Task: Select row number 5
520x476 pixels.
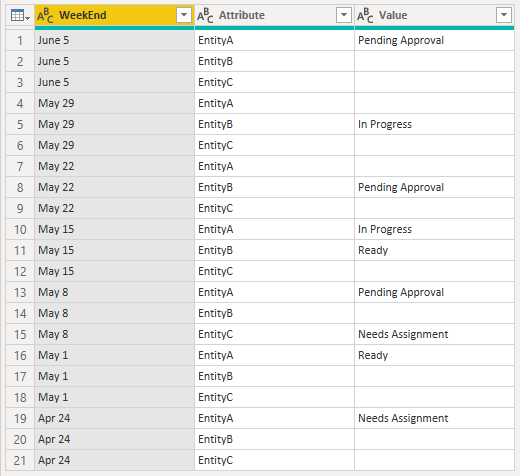Action: pos(20,125)
